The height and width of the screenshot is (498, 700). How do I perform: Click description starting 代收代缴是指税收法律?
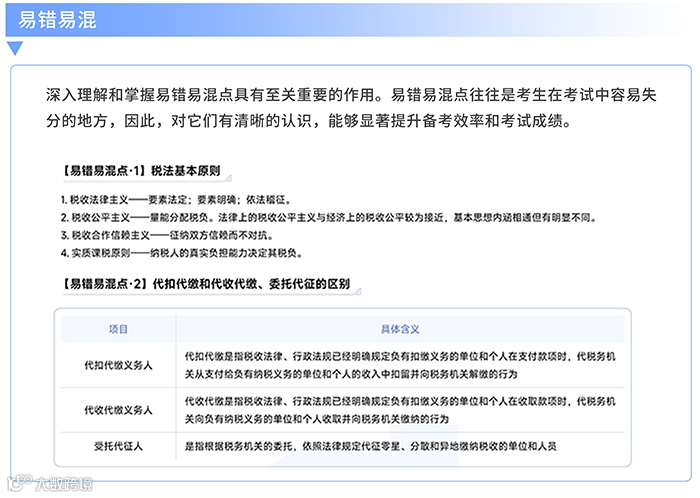click(400, 410)
